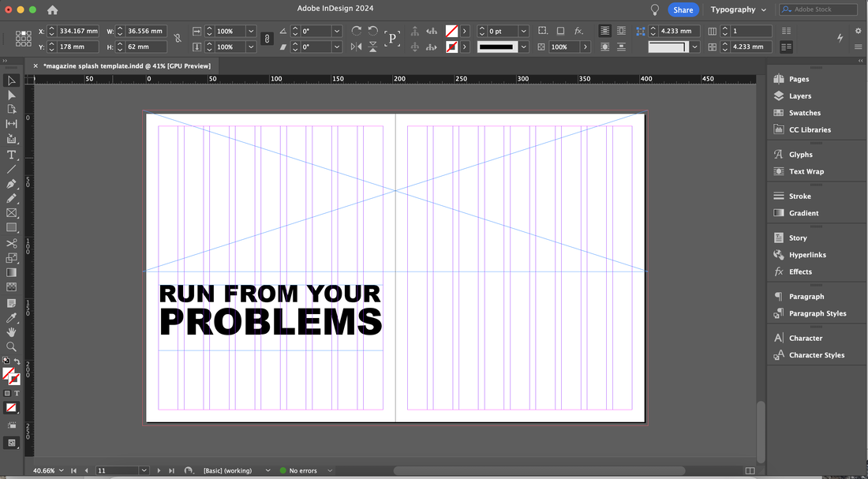Select the Rectangle shape tool
Screen dimensions: 868x479
pos(11,227)
